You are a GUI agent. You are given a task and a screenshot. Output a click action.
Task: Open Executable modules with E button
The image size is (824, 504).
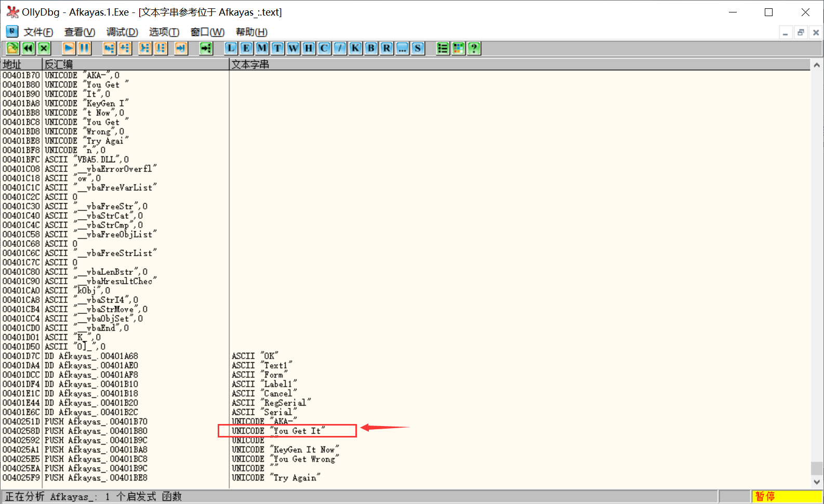click(x=246, y=48)
